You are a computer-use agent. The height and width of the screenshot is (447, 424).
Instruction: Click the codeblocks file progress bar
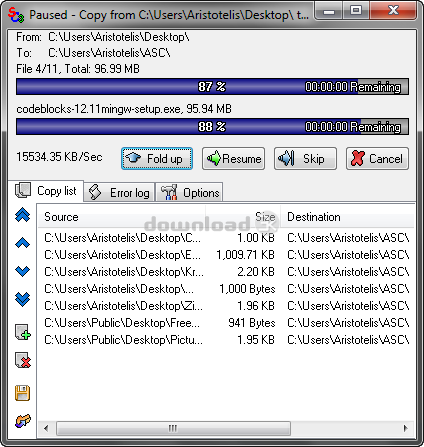(x=212, y=127)
